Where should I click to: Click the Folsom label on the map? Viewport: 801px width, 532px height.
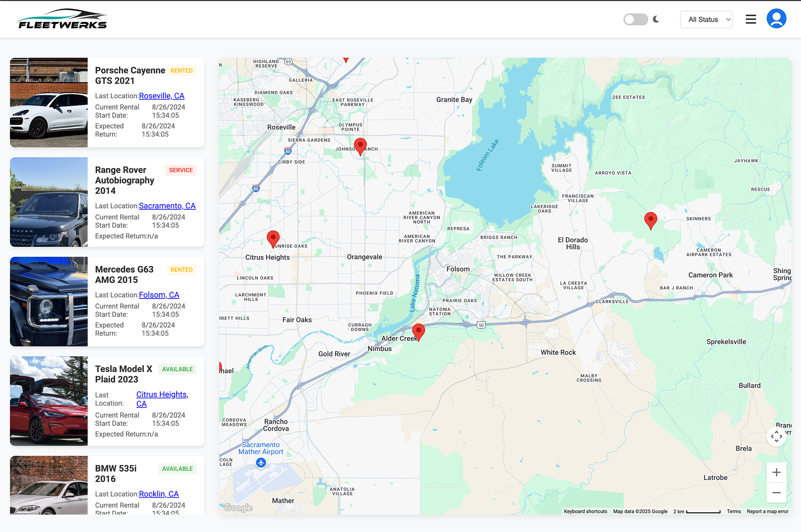click(458, 269)
